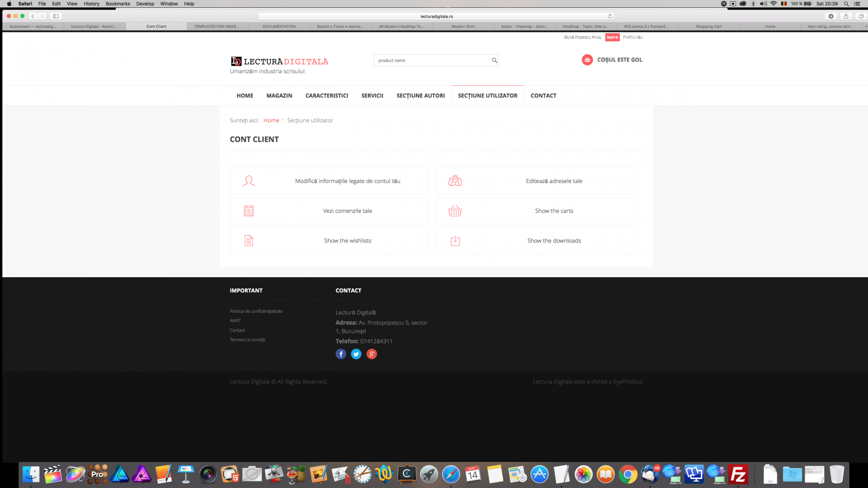Image resolution: width=868 pixels, height=488 pixels.
Task: Open the SECȚIUNE AUTORI navigation item
Action: point(420,96)
